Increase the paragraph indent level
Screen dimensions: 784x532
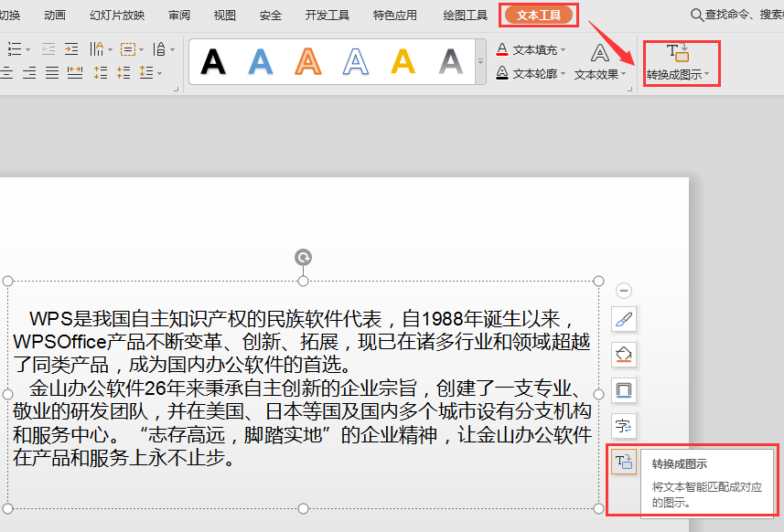click(71, 49)
